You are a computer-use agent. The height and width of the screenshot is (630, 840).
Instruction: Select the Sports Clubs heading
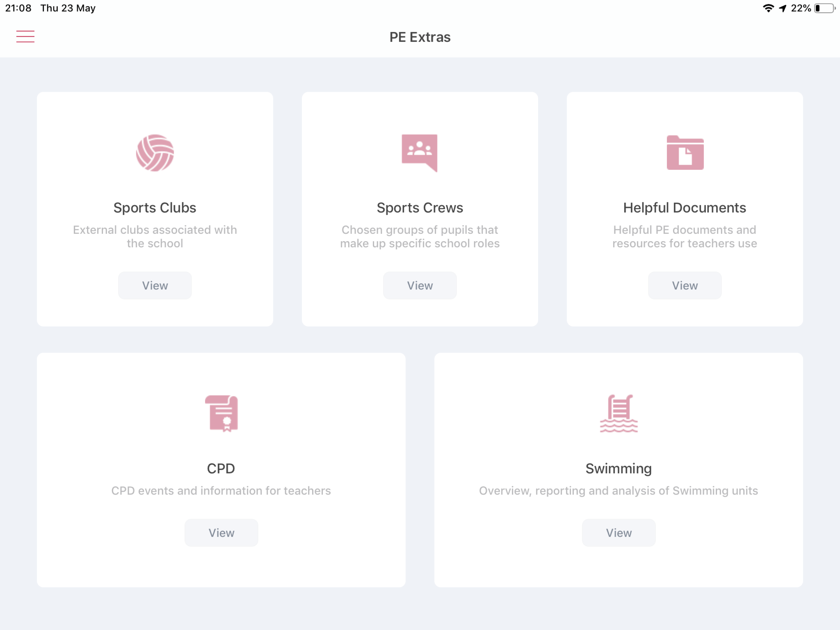155,208
